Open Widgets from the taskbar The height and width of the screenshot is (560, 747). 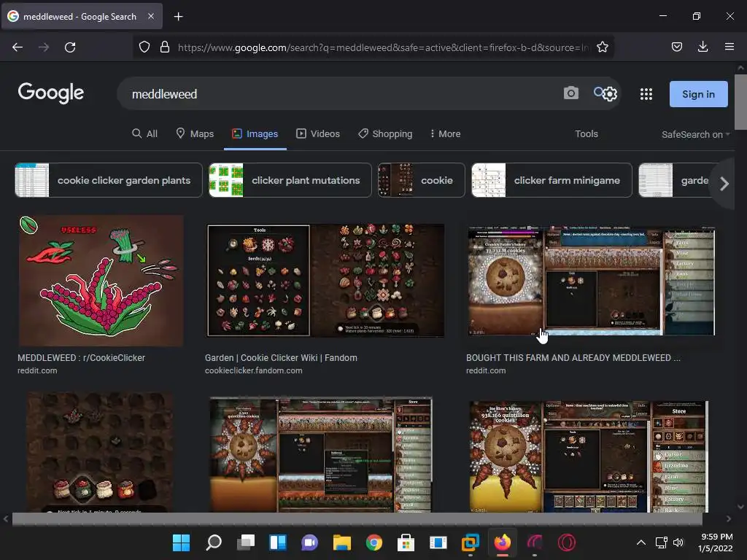pos(278,542)
